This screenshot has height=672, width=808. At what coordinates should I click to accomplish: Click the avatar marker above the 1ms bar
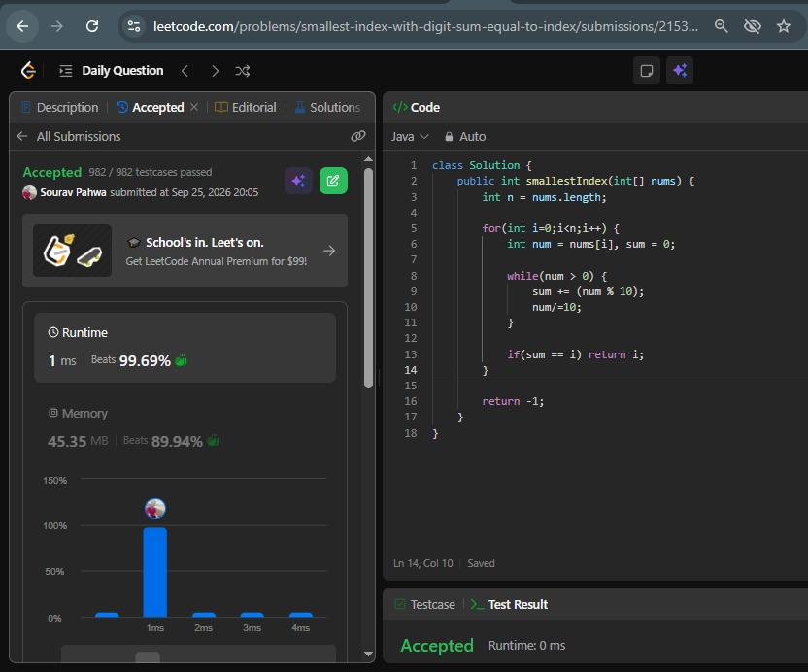[x=155, y=509]
